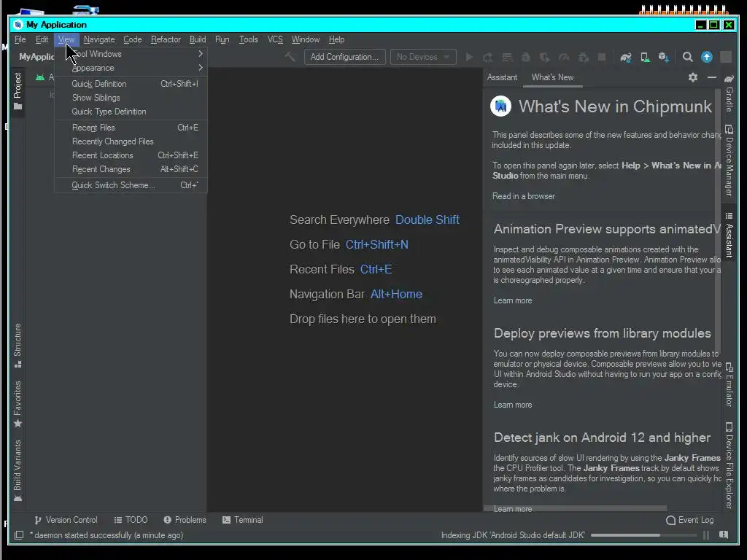Click the MyApplication breadcrumb in navigation bar

tap(36, 57)
